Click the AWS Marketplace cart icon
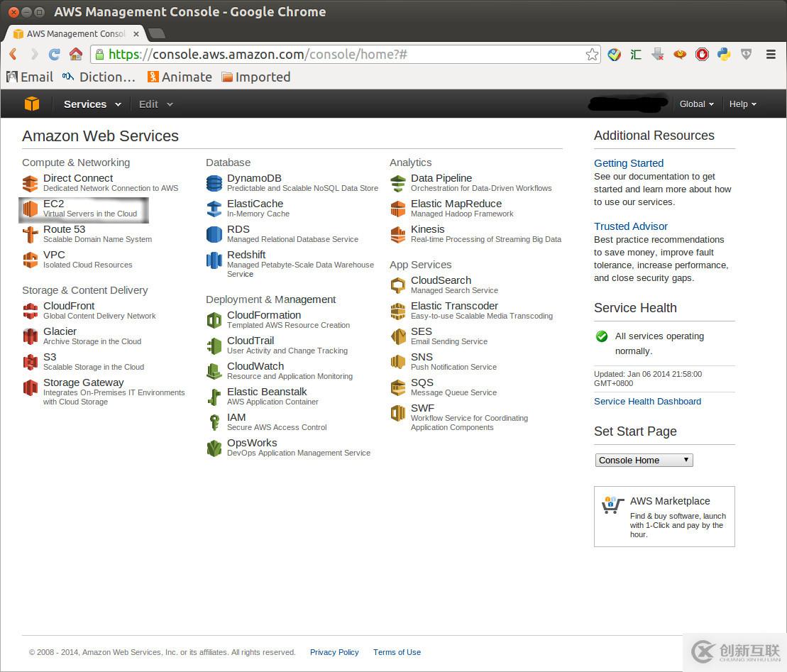787x672 pixels. (612, 505)
